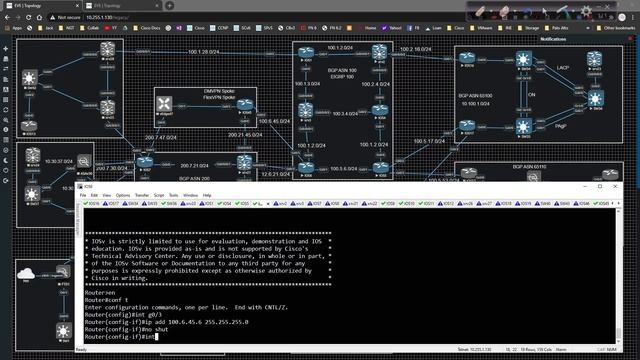Close the active SecureCRT session tab
Image resolution: width=640 pixels, height=360 pixels.
(x=268, y=203)
